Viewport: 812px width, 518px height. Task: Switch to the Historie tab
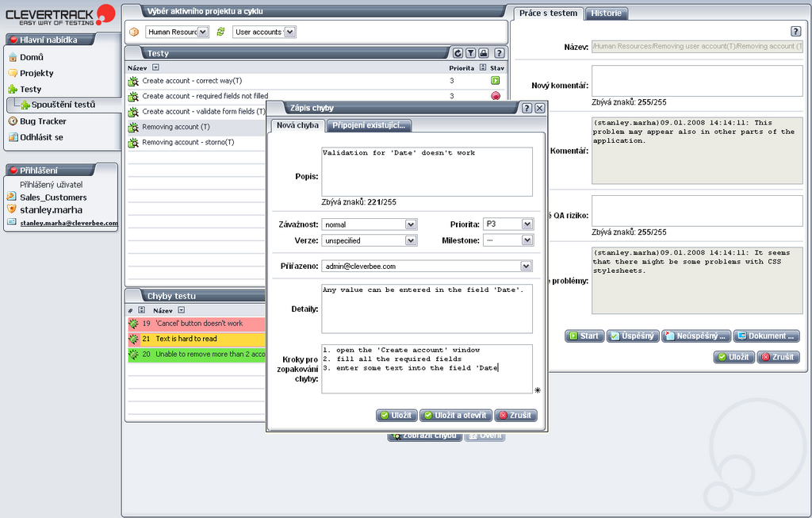pos(606,13)
